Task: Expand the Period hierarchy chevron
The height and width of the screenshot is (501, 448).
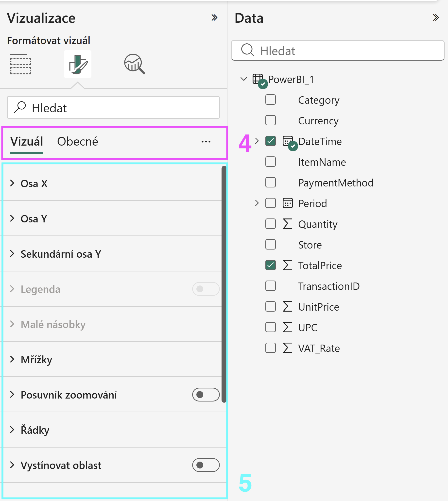Action: 257,203
